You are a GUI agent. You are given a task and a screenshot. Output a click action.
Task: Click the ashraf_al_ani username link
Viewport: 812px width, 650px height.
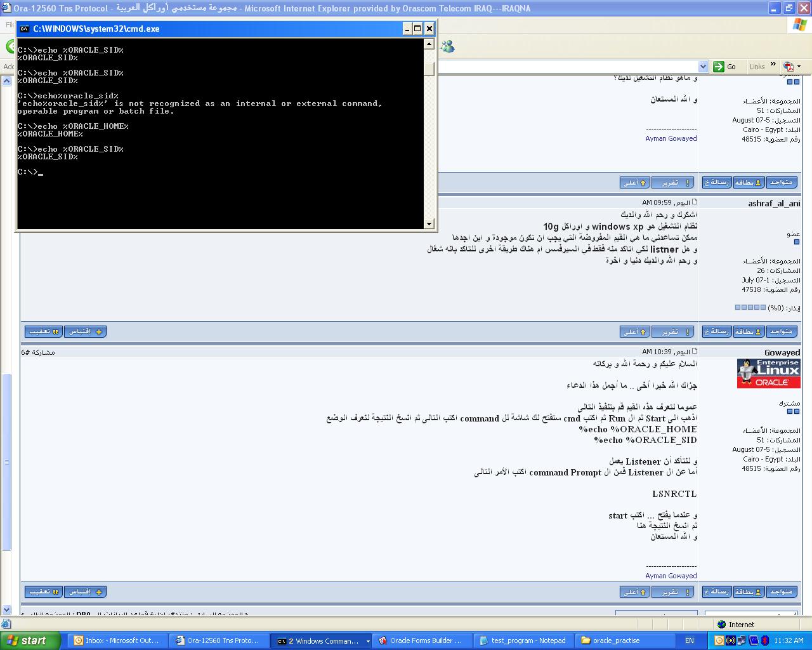[774, 203]
